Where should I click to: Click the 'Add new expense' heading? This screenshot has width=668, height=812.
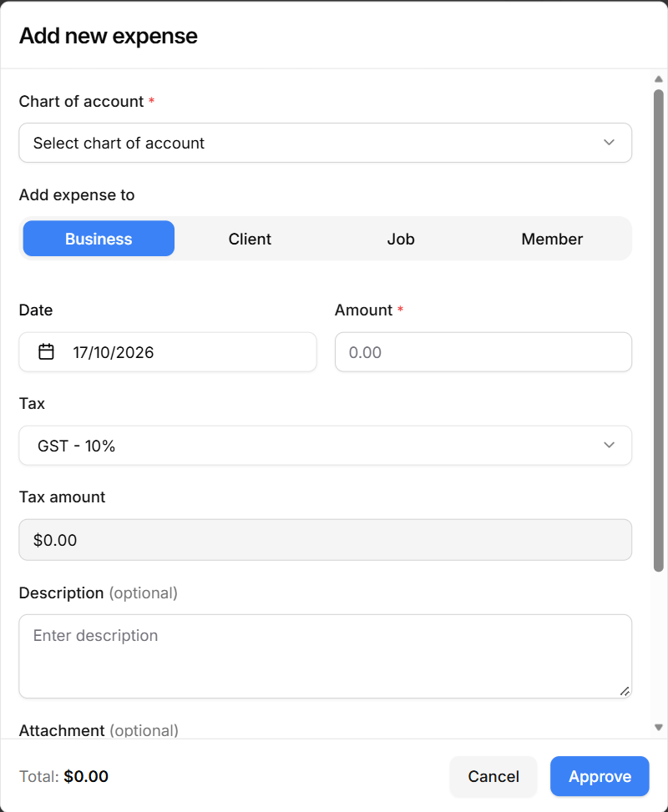[x=109, y=36]
